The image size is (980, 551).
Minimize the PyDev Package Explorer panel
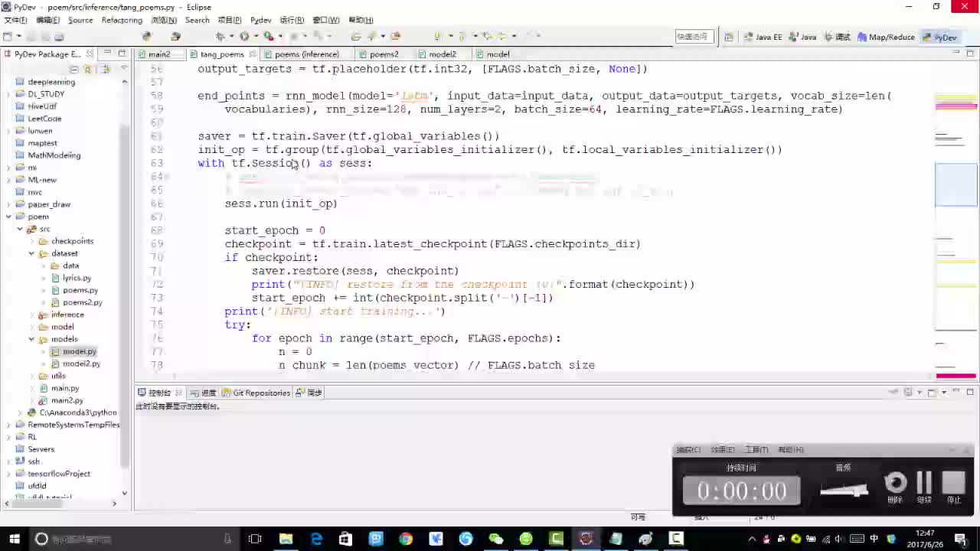[x=108, y=53]
